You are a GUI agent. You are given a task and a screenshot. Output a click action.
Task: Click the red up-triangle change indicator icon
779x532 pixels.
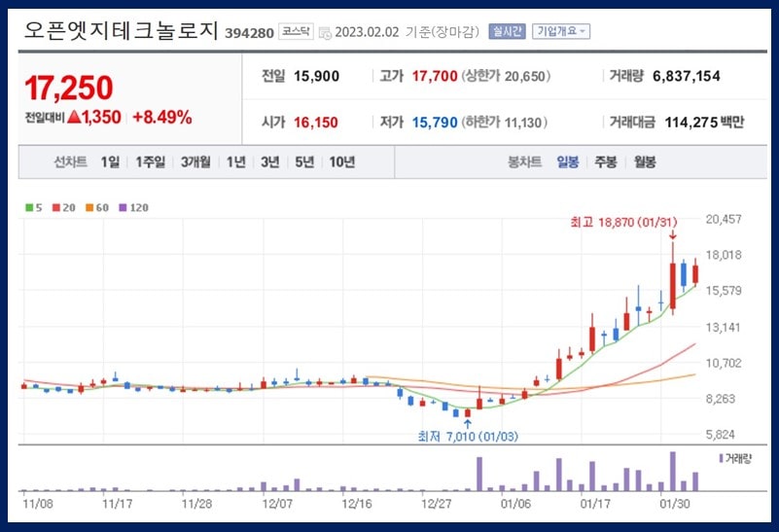click(x=74, y=118)
